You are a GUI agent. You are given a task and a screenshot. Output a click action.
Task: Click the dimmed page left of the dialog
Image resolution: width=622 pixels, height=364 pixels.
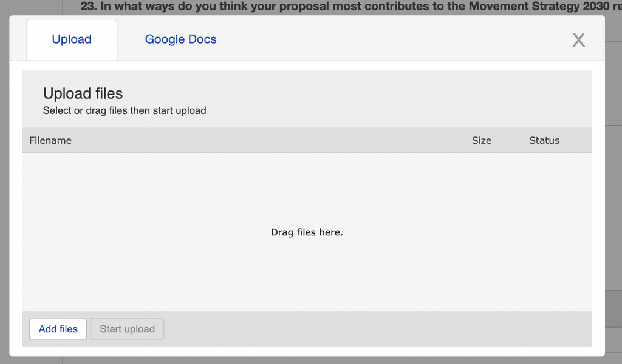pos(4,182)
